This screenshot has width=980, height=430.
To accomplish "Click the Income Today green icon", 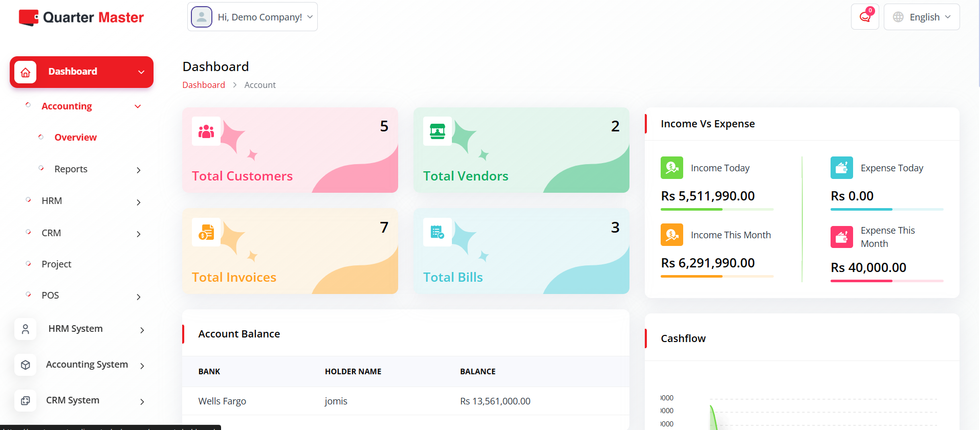I will pos(672,168).
